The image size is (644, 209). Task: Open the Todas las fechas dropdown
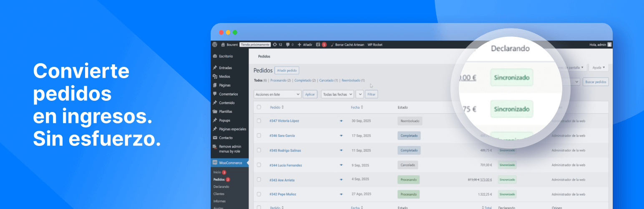tap(337, 94)
